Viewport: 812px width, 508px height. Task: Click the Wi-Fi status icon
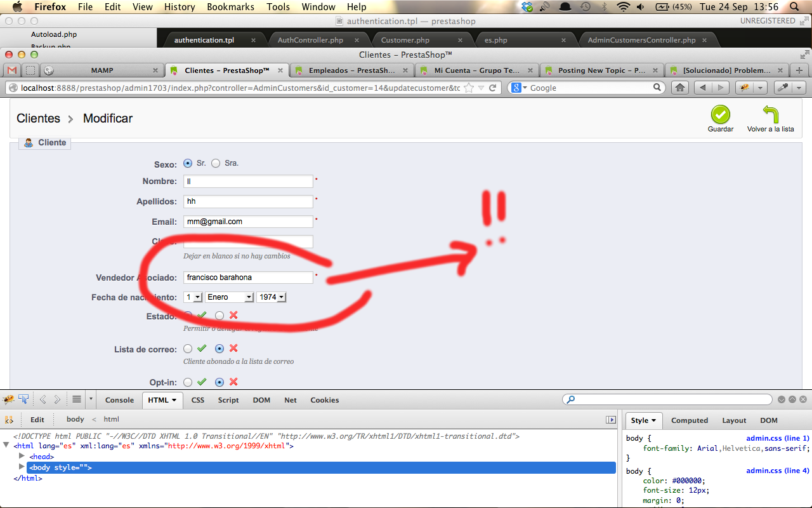(623, 7)
